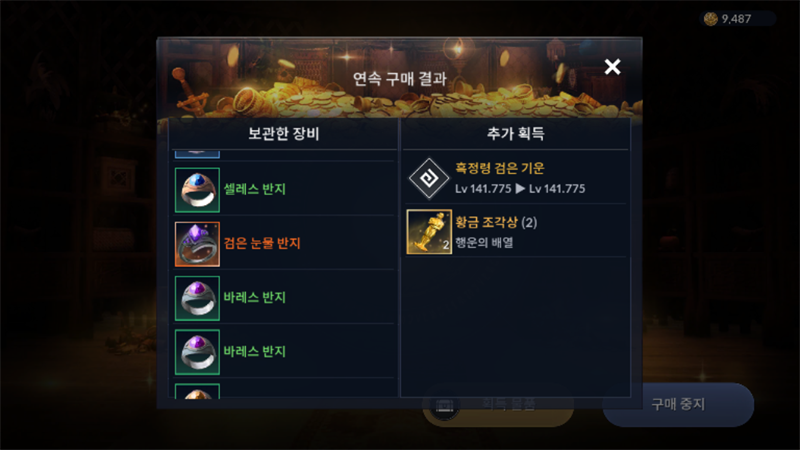This screenshot has width=800, height=450.
Task: Click the 흑정령 검은 기운 diamond icon
Action: (429, 178)
